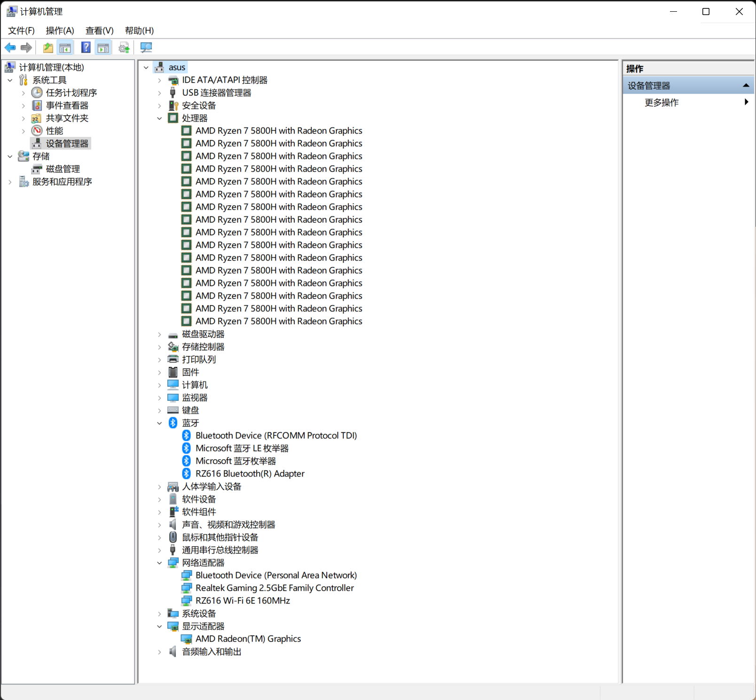756x700 pixels.
Task: Click the Scan for hardware changes icon
Action: (x=146, y=48)
